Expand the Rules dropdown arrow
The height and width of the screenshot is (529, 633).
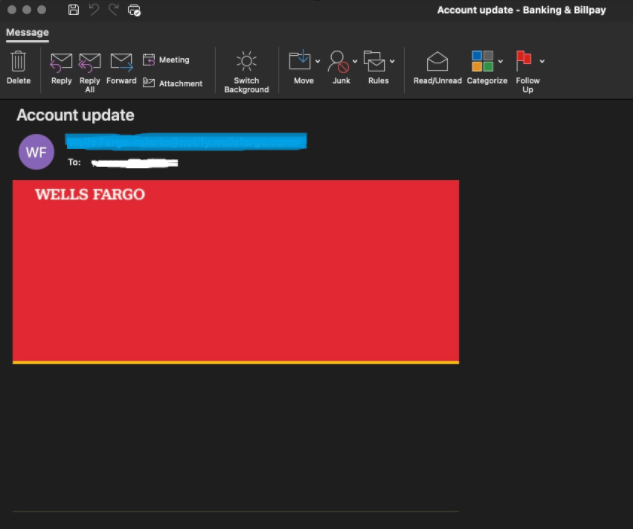392,61
